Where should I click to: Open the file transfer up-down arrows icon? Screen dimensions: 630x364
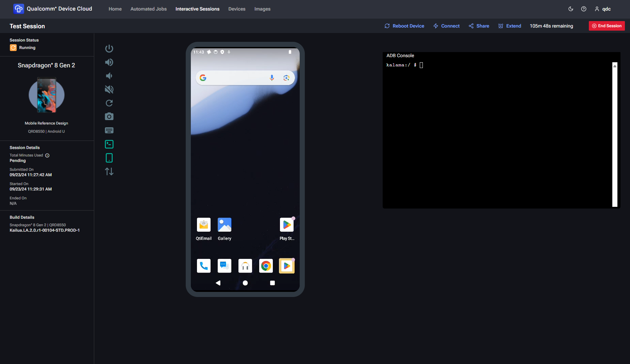109,171
